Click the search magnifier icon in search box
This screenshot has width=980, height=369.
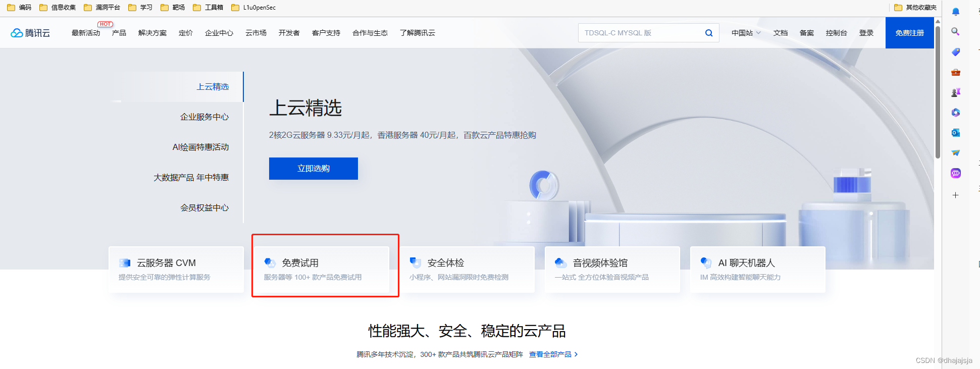click(x=709, y=33)
